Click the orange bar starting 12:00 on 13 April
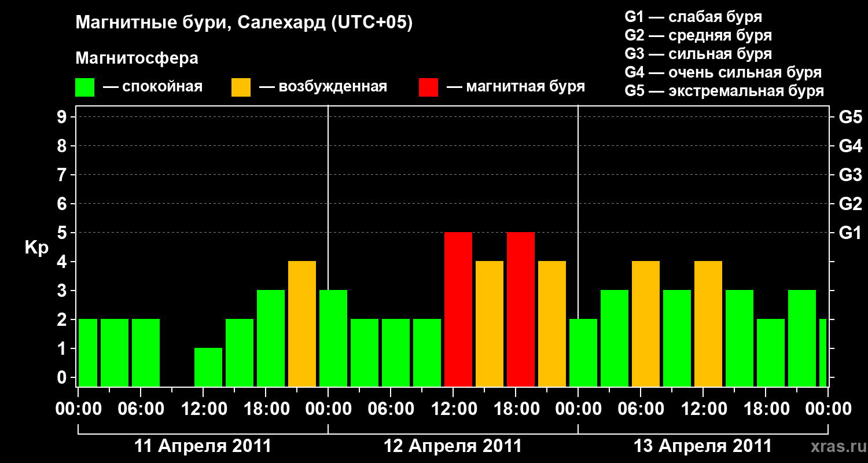This screenshot has height=463, width=868. [x=708, y=324]
